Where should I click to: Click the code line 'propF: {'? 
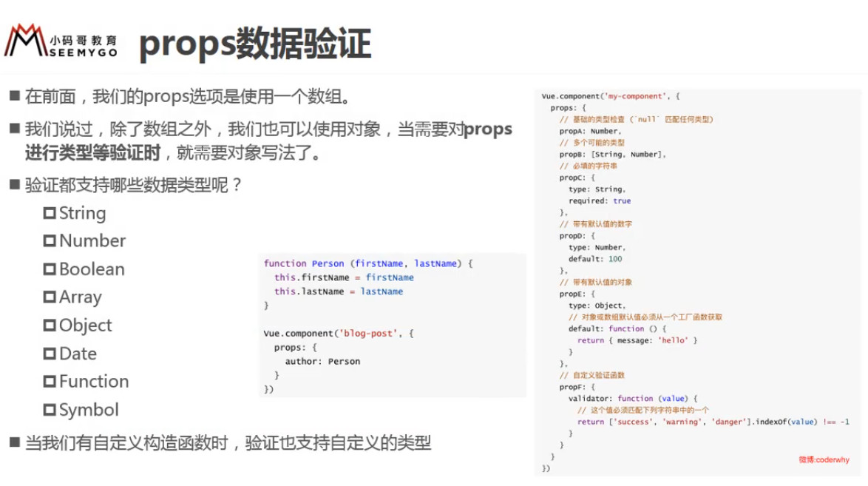tap(577, 388)
